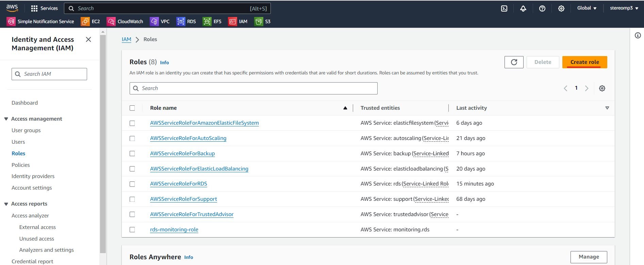
Task: Open Info link beside Roles Anywhere
Action: (189, 258)
